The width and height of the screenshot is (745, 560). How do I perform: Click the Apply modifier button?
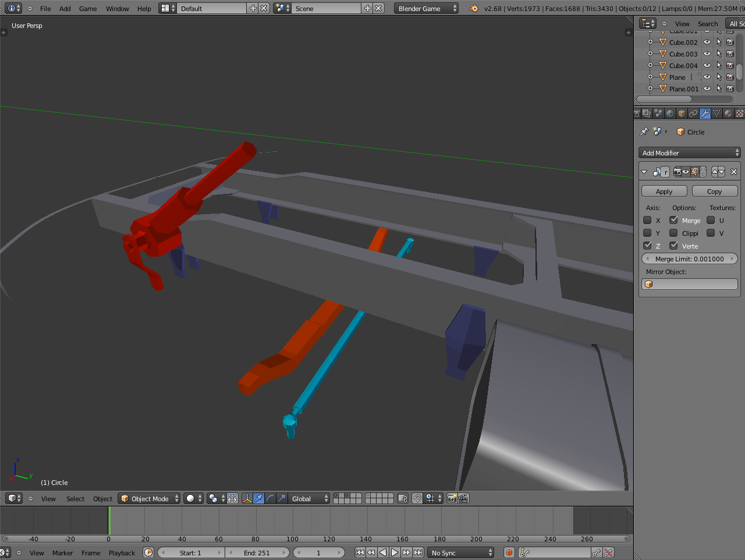point(664,191)
